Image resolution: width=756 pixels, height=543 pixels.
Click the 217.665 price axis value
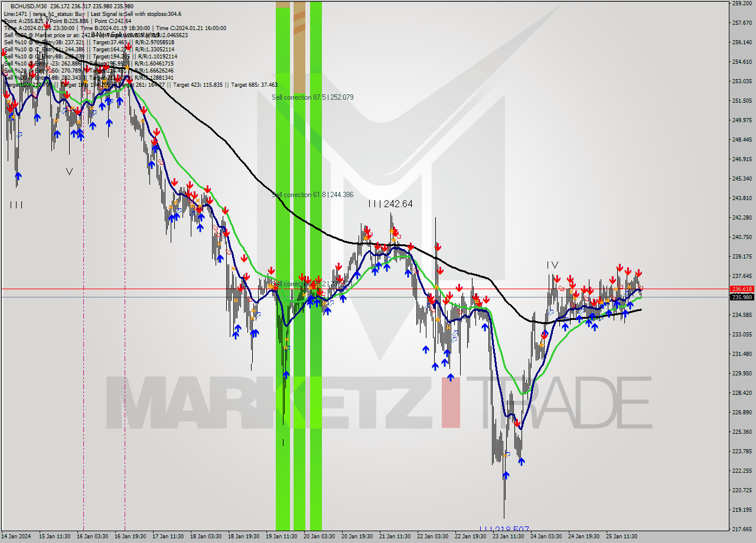[742, 529]
